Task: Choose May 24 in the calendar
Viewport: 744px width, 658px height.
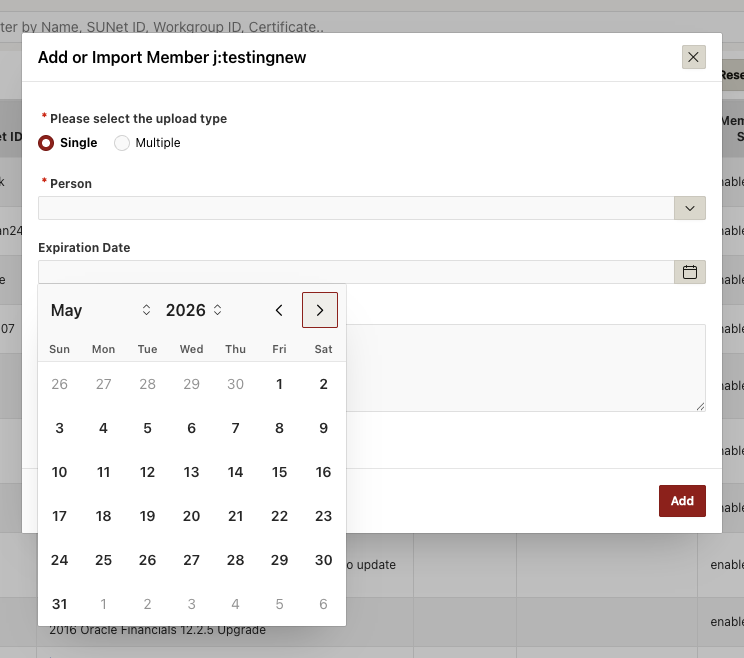Action: [59, 560]
